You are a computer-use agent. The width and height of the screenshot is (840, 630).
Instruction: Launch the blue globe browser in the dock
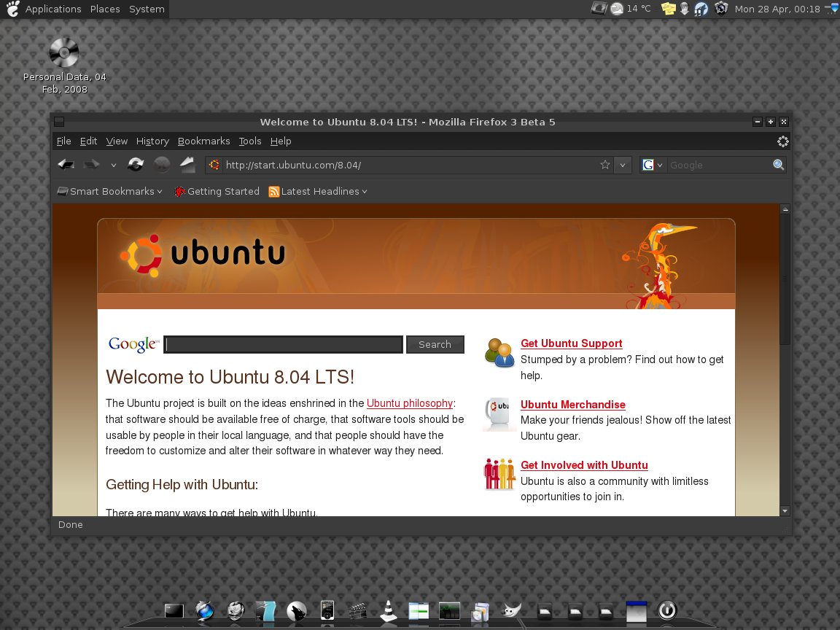(205, 611)
